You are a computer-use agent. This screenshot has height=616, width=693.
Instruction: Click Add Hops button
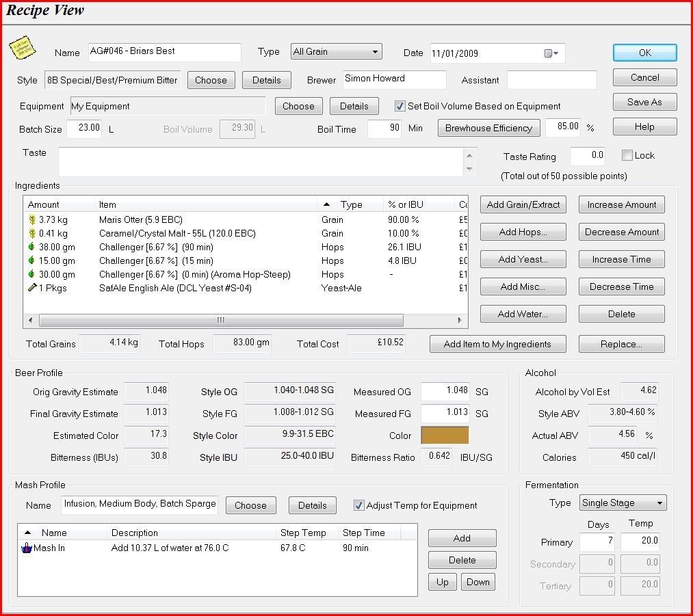pyautogui.click(x=523, y=232)
